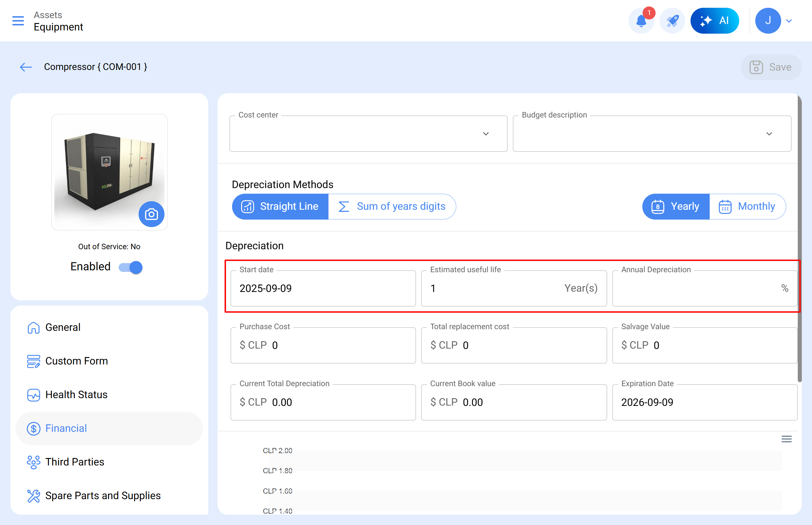Open the Health Status section
This screenshot has width=812, height=525.
[76, 395]
